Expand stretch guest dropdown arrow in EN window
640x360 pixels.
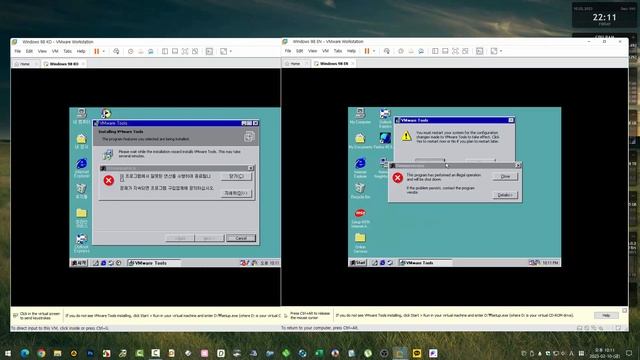coord(501,51)
